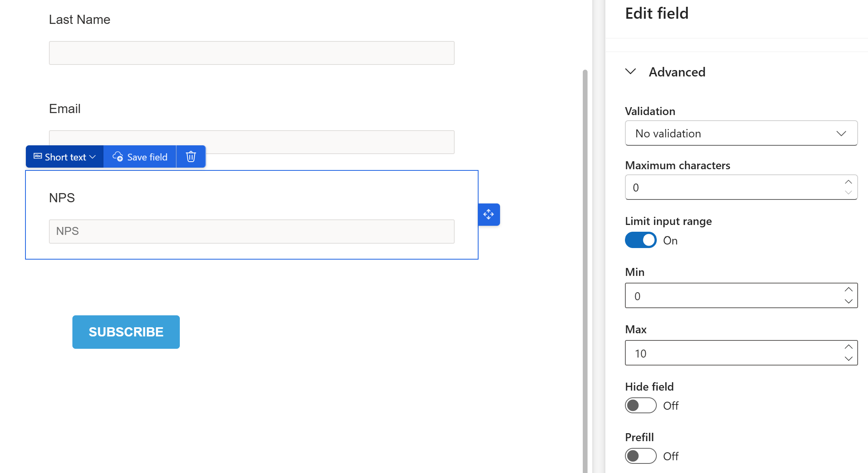868x473 pixels.
Task: Click the trash delete field icon
Action: 191,157
